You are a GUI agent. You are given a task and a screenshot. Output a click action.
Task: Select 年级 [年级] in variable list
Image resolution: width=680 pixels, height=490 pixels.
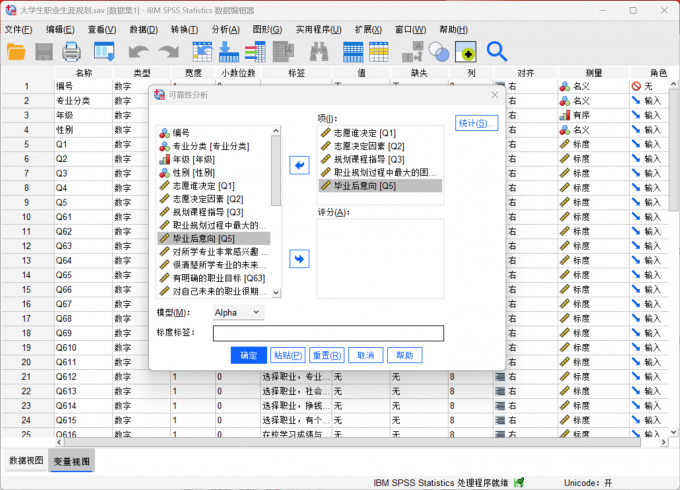pyautogui.click(x=214, y=160)
